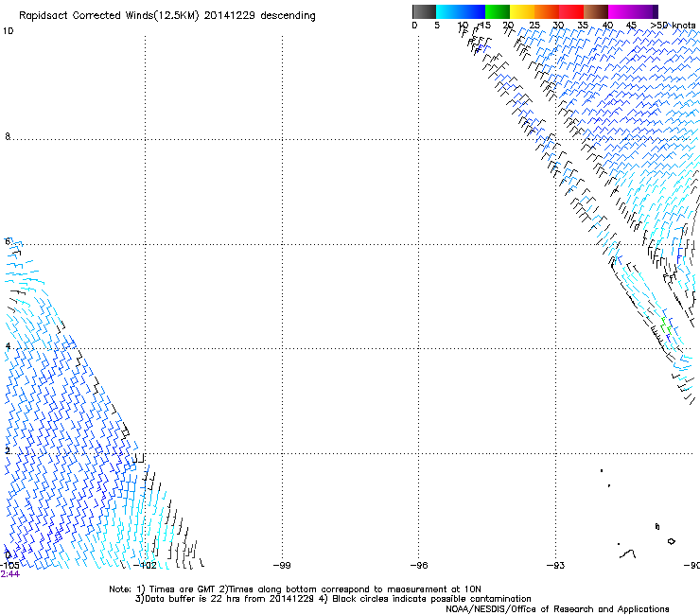Click the diamond-shaped island outline at bottom right
700x615 pixels.
(x=671, y=541)
